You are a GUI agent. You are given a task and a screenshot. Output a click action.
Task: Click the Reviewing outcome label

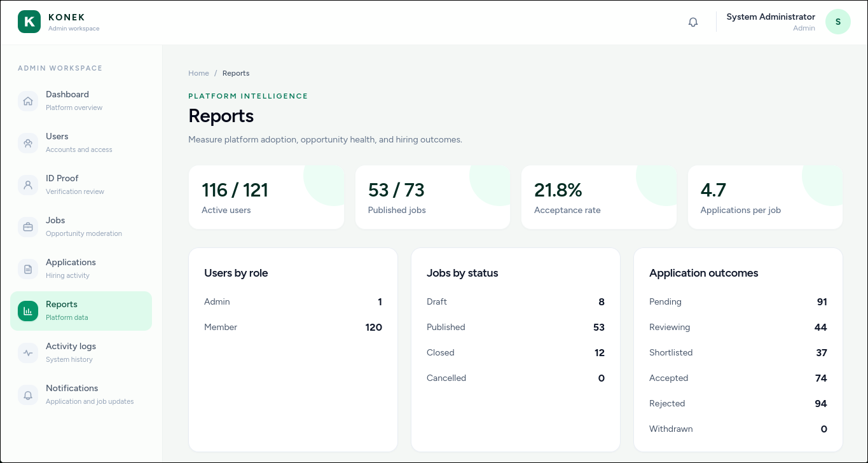[x=670, y=327]
